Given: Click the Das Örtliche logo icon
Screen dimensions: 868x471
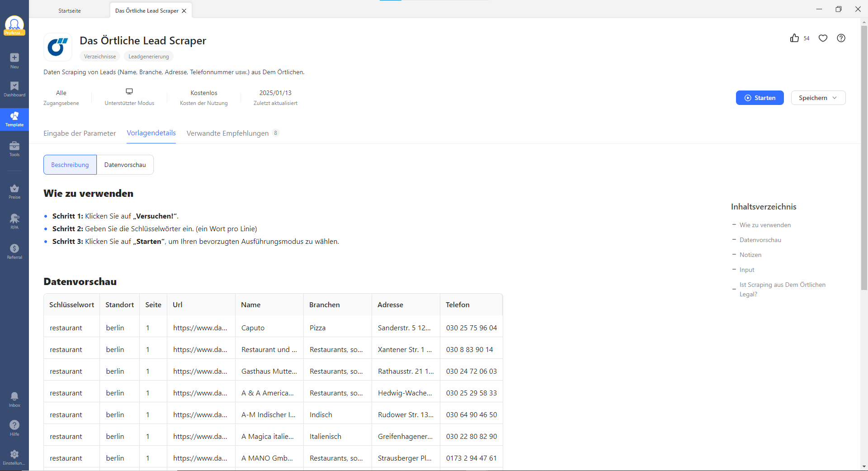Looking at the screenshot, I should tap(58, 47).
